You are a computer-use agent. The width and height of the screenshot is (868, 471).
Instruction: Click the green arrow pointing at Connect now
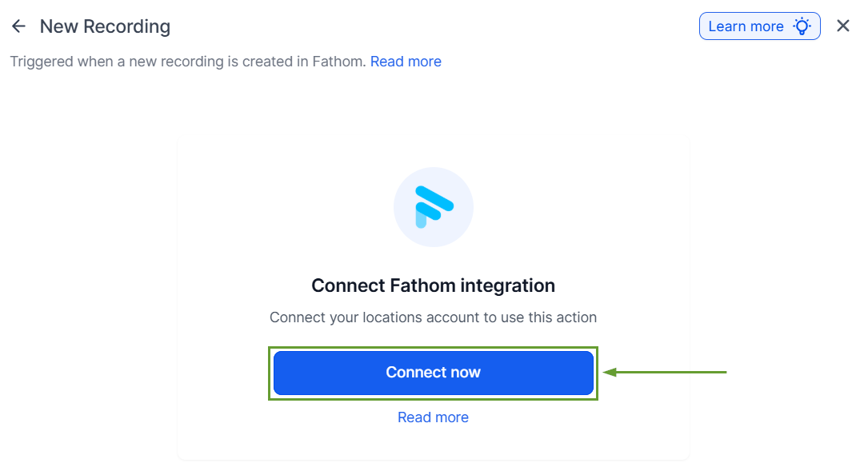click(x=672, y=372)
